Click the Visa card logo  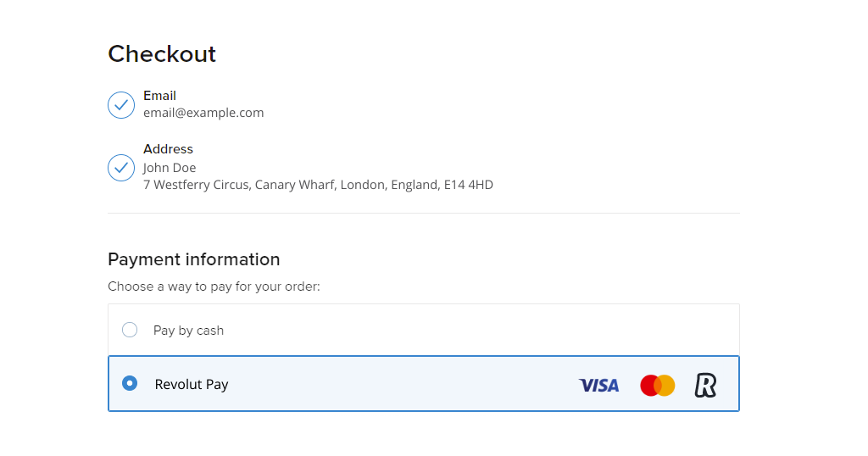click(x=599, y=385)
